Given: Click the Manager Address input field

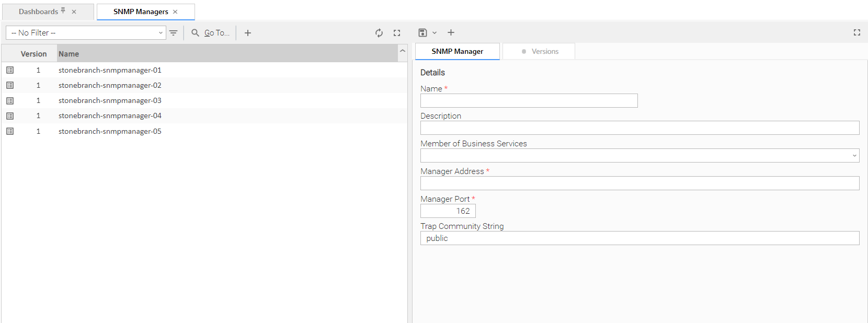Looking at the screenshot, I should [x=639, y=183].
